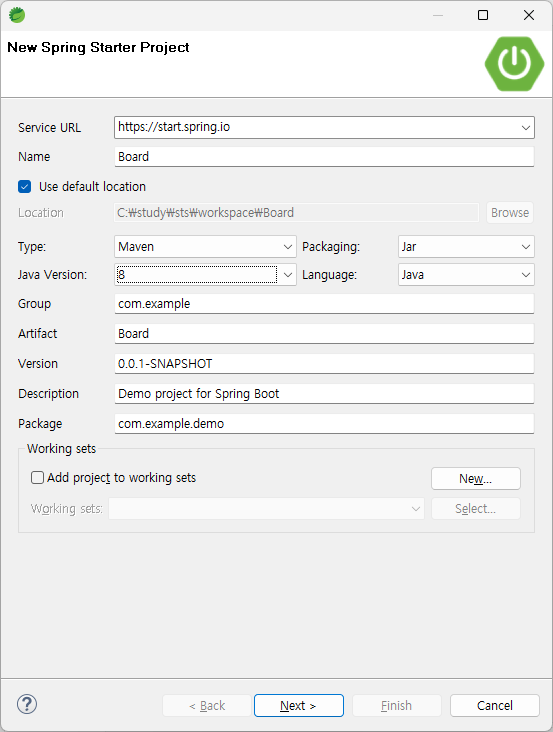
Task: Click the Package label
Action: click(40, 423)
